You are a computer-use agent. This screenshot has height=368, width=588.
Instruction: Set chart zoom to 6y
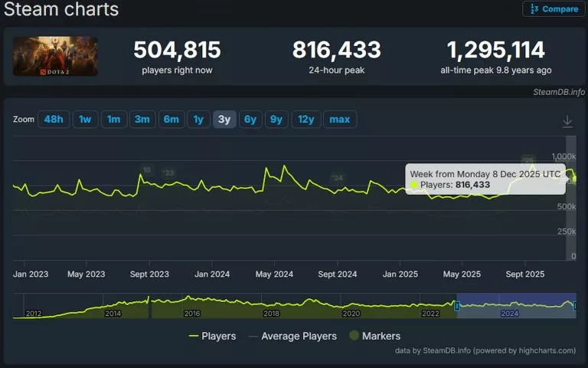pos(250,120)
